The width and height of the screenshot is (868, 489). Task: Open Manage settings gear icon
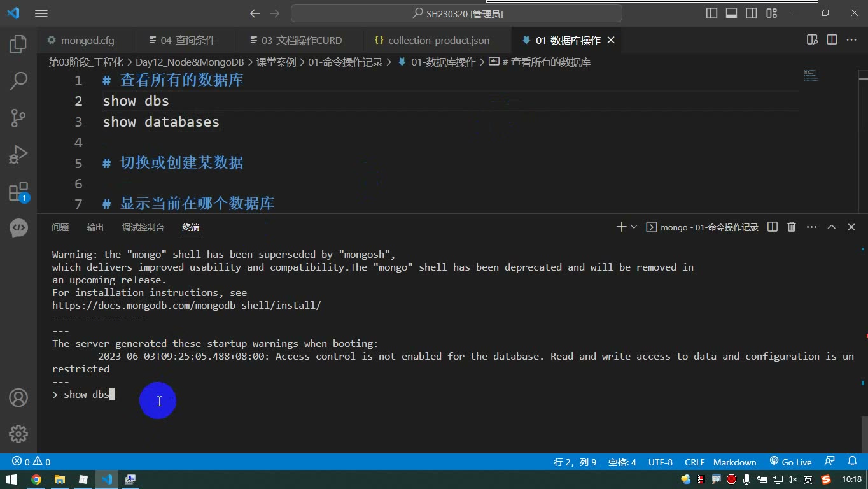pyautogui.click(x=18, y=434)
